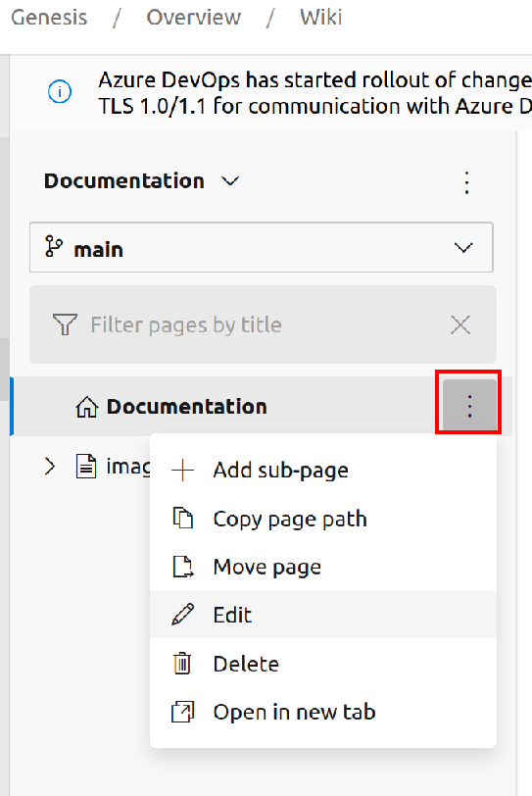532x796 pixels.
Task: Open the wiki-level more options menu
Action: tap(466, 182)
